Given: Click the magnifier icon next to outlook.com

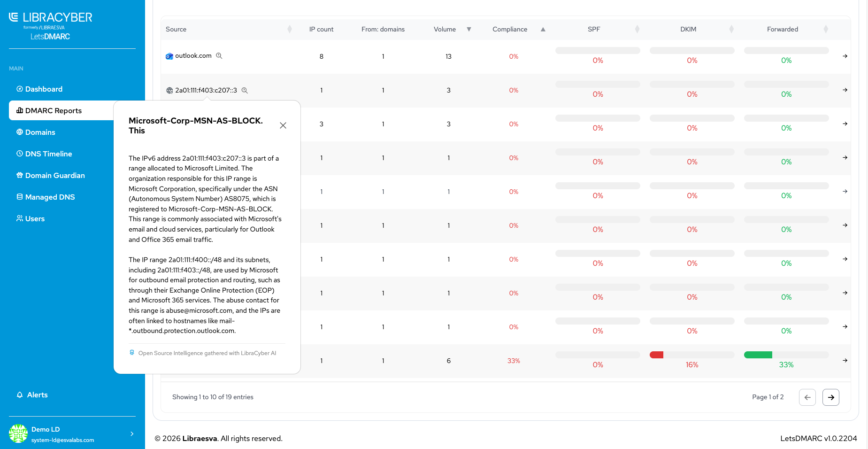Looking at the screenshot, I should 219,56.
